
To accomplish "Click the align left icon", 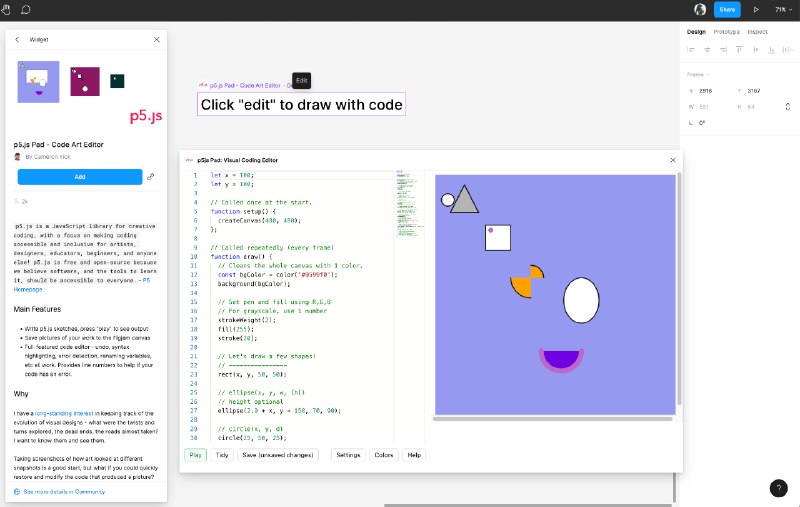I will coord(690,49).
